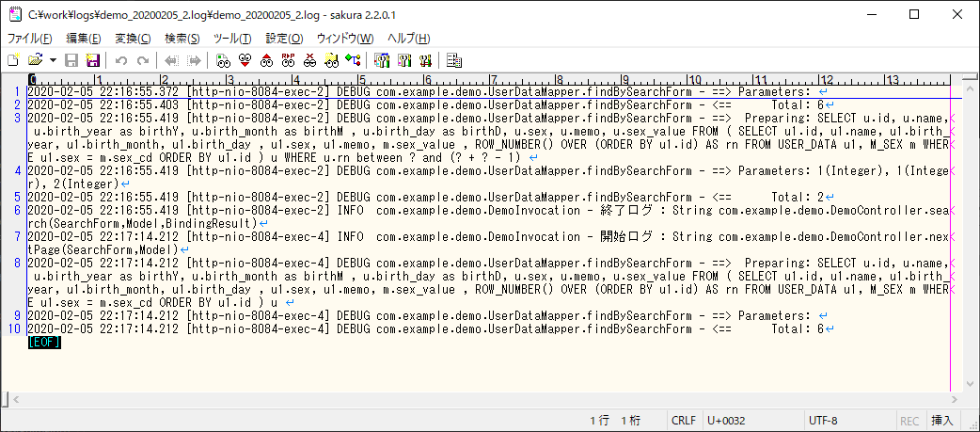Image resolution: width=980 pixels, height=432 pixels.
Task: Open the ウィンドウ(W) menu
Action: tap(345, 39)
